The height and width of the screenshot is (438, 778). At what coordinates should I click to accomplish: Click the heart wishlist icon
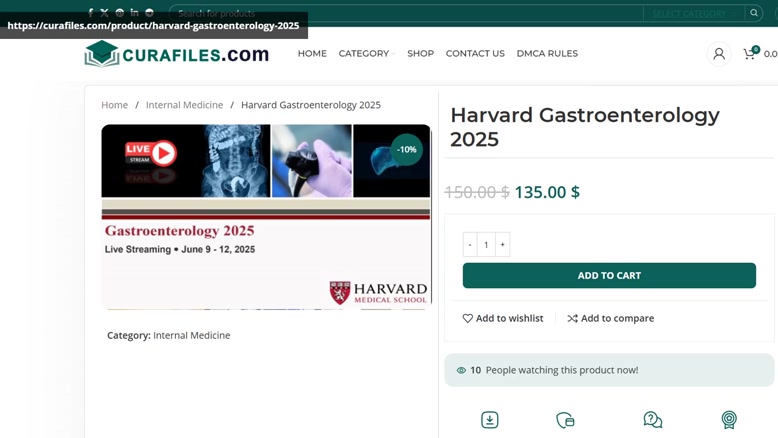(467, 318)
